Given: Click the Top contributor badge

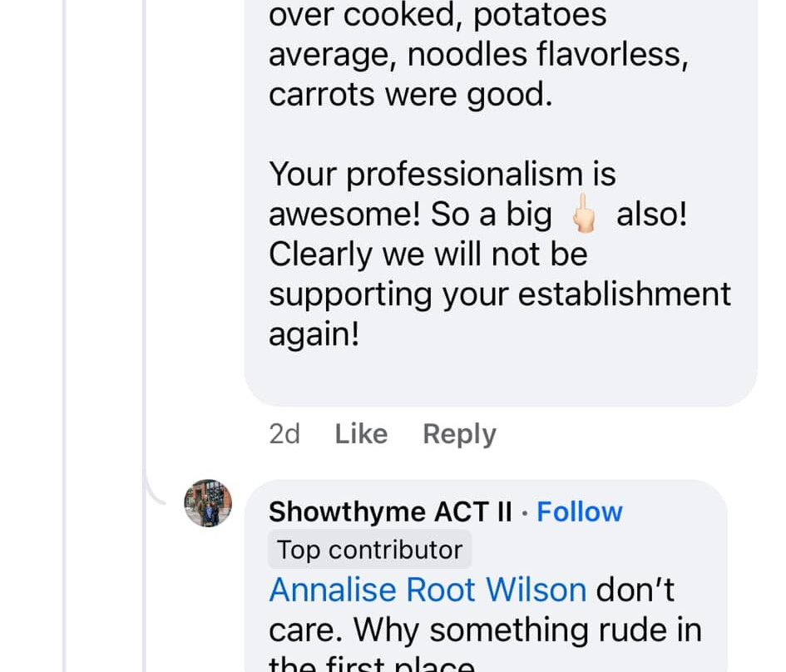Looking at the screenshot, I should [369, 550].
